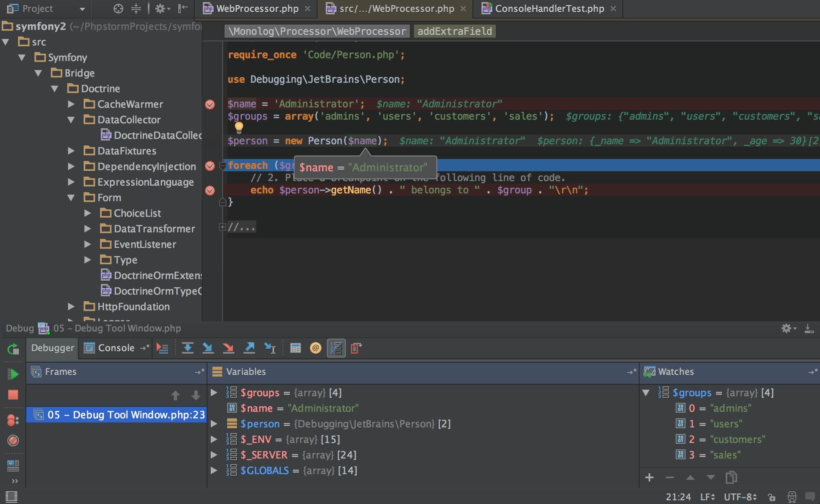
Task: Click the Add Watch plus button
Action: pyautogui.click(x=649, y=477)
